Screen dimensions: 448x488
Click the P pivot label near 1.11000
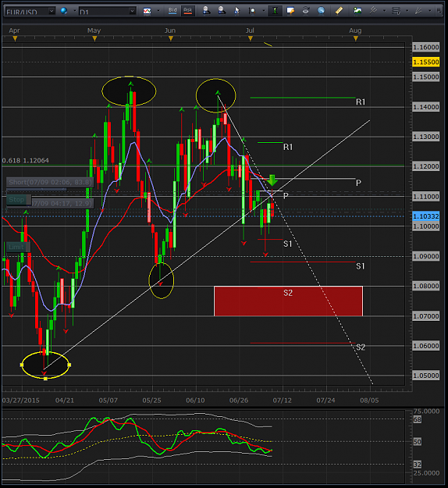[x=286, y=195]
